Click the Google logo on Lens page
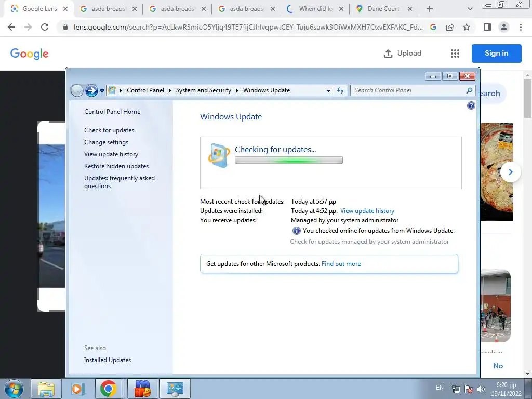532x399 pixels. click(x=30, y=54)
